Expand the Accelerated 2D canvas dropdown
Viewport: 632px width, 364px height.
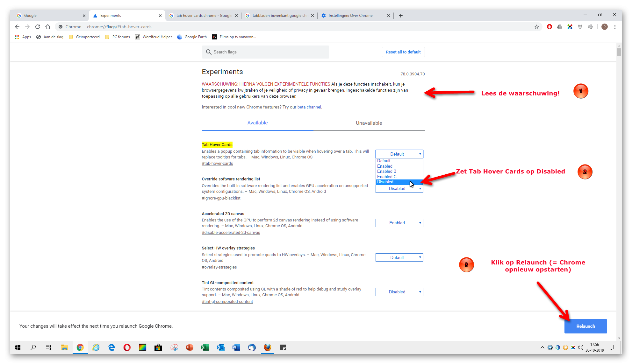coord(399,223)
